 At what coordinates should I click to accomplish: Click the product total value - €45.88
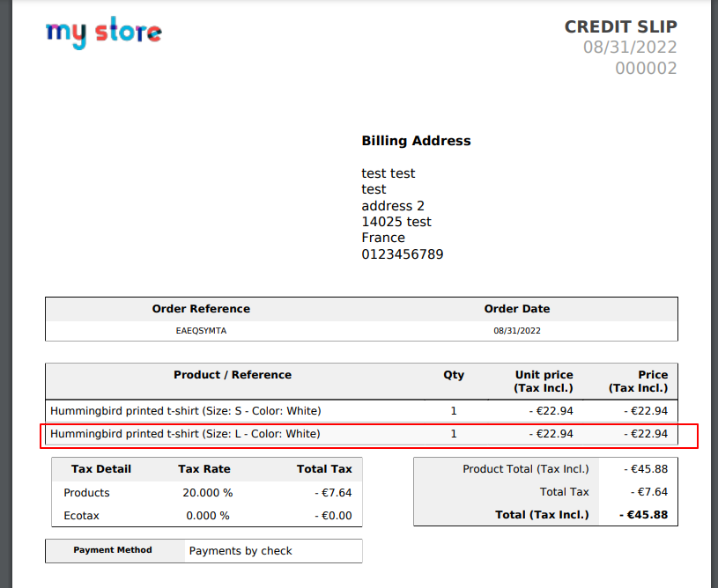pyautogui.click(x=646, y=469)
